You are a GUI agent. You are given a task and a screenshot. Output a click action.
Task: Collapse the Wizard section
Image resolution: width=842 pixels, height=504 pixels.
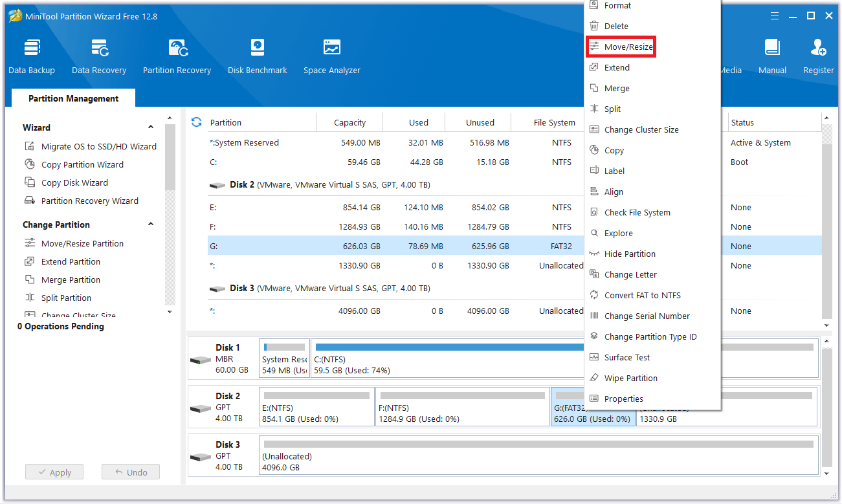(151, 127)
